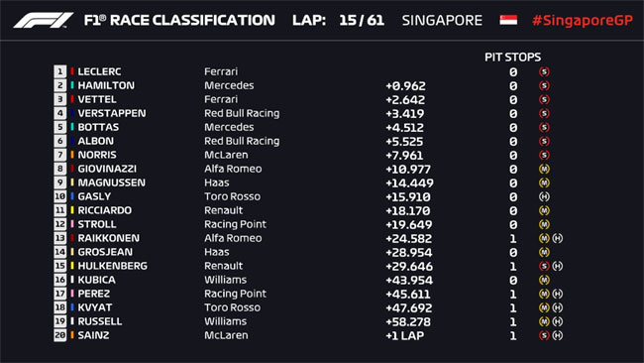This screenshot has width=644, height=363.
Task: Click Raikkonen's hard tyre icon
Action: tap(558, 238)
